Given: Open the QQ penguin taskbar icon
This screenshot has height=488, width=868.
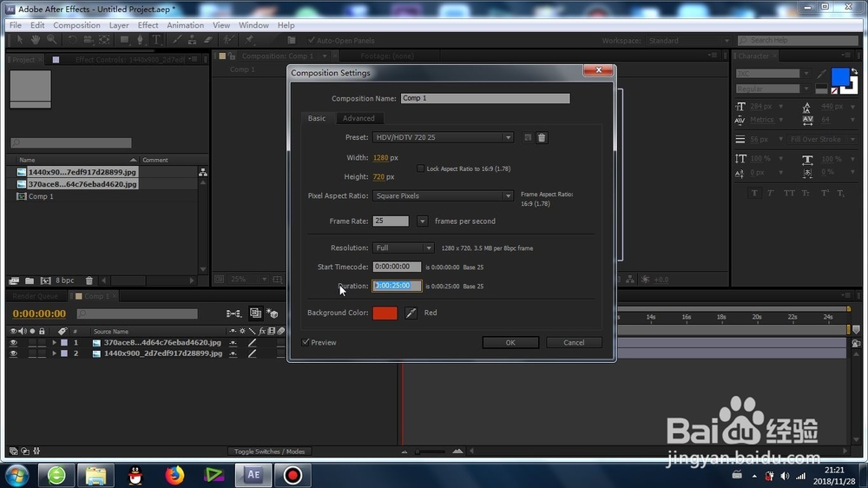Looking at the screenshot, I should [135, 475].
